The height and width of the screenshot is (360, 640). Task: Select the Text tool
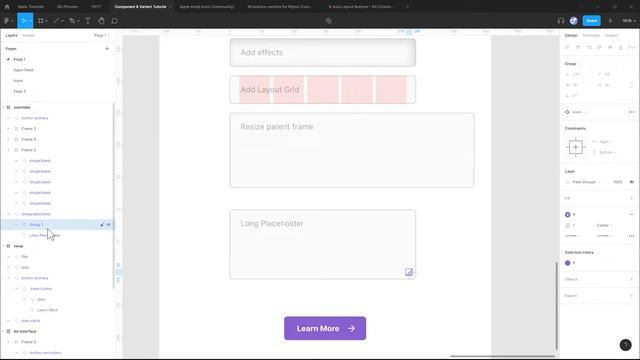88,21
